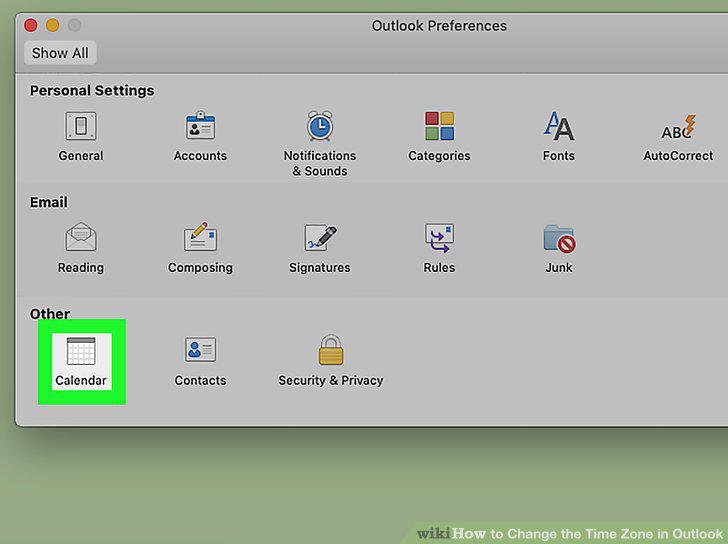Viewport: 728px width, 544px height.
Task: Open General preferences
Action: [81, 136]
